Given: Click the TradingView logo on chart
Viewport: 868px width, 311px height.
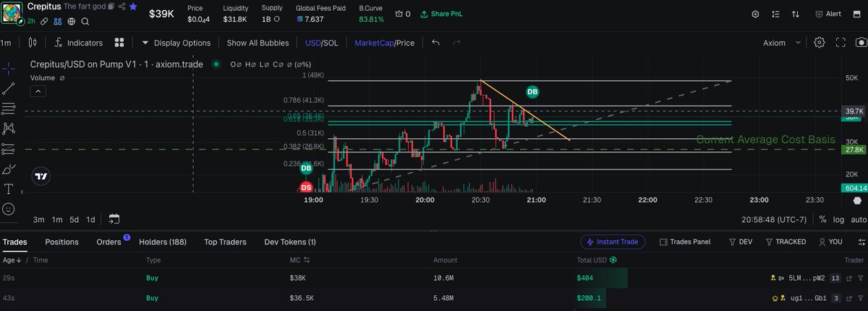Looking at the screenshot, I should pyautogui.click(x=41, y=176).
